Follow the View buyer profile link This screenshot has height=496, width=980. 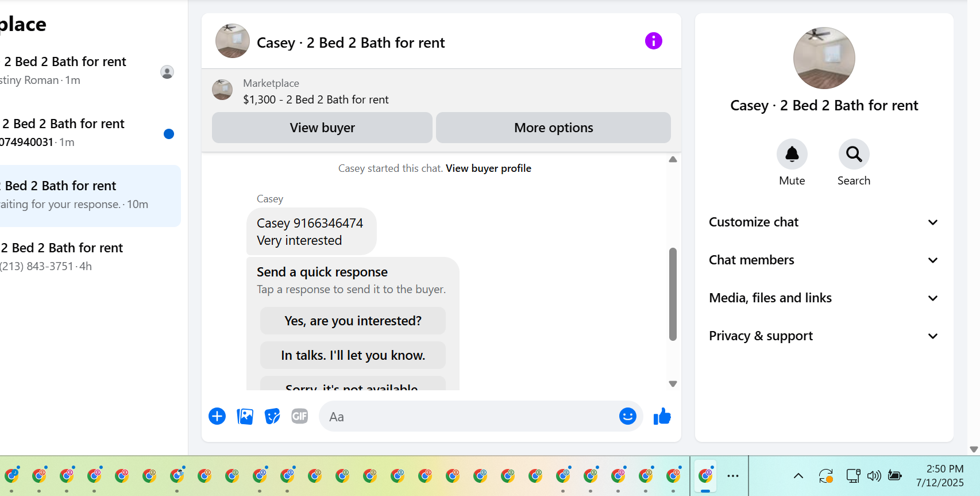click(488, 168)
